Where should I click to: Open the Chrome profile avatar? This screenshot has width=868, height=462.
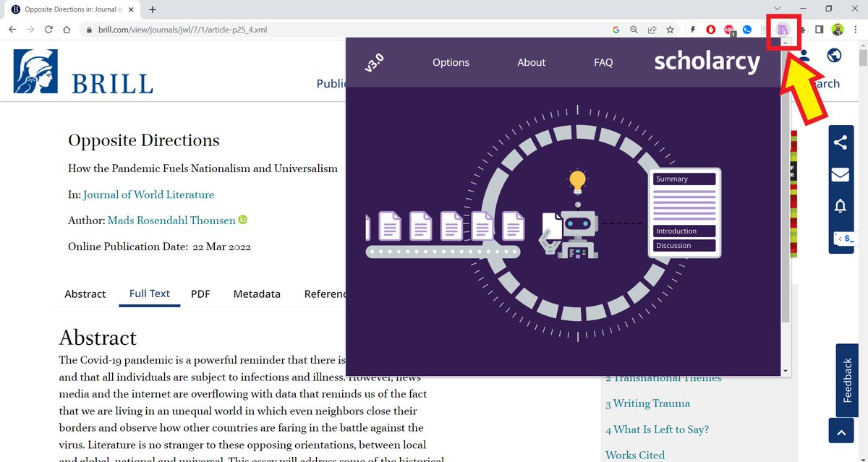tap(838, 30)
